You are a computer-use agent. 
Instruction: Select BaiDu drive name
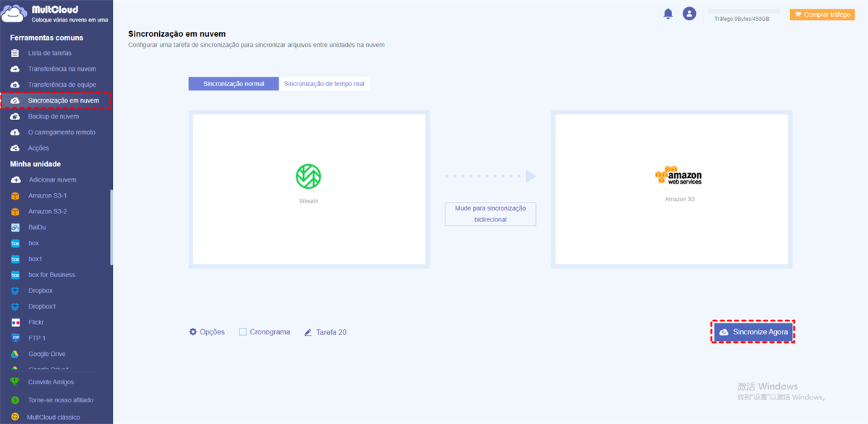pyautogui.click(x=37, y=227)
